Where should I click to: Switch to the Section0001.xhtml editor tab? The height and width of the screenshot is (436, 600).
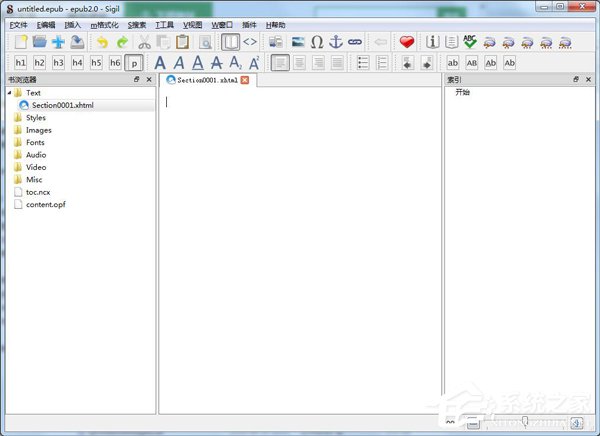click(207, 80)
